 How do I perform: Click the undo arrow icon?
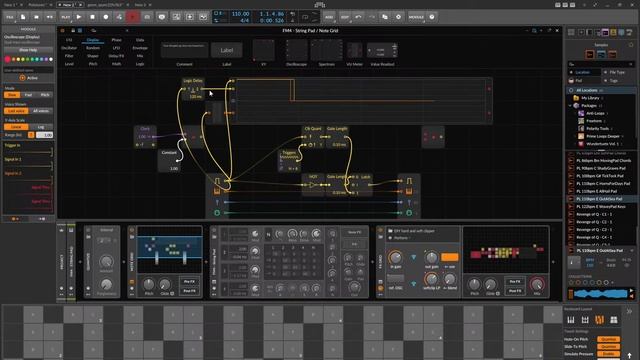[358, 17]
